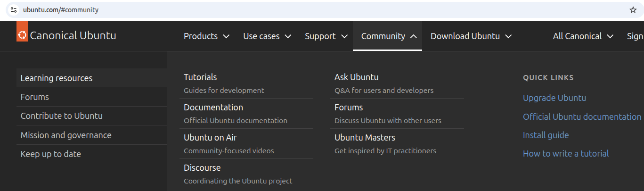The height and width of the screenshot is (191, 644).
Task: Open the Documentation link
Action: click(213, 107)
